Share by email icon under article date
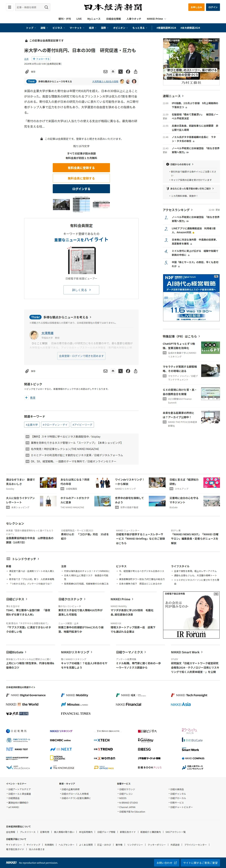Image resolution: width=226 pixels, height=868 pixels. pos(105,72)
